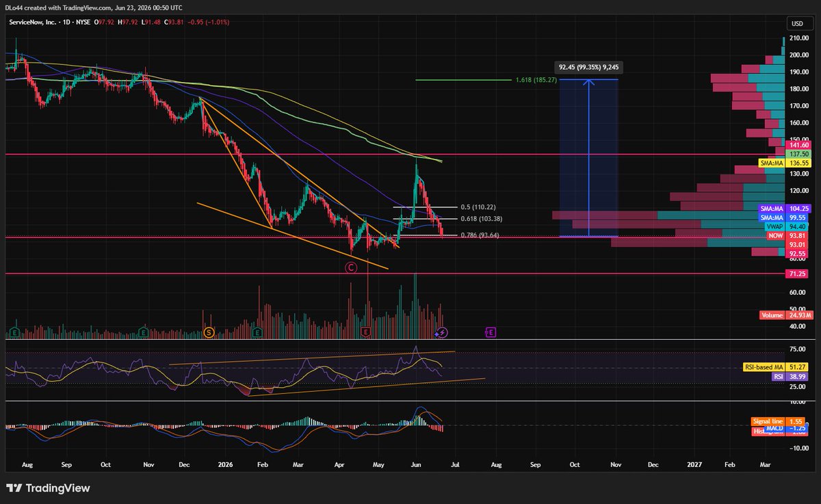Click the 92.55 pink price tag
The image size is (821, 504).
[798, 253]
